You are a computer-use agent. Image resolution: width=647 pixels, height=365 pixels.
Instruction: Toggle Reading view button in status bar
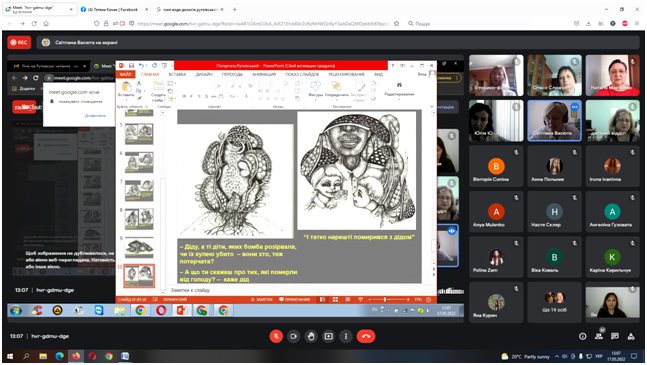(x=348, y=299)
